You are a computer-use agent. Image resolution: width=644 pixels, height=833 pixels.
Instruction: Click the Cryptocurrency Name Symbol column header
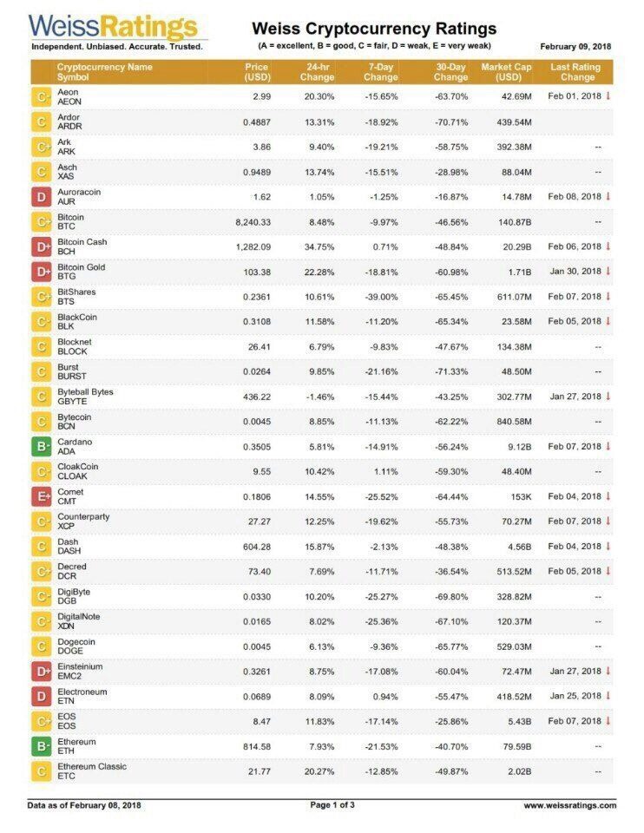[105, 72]
